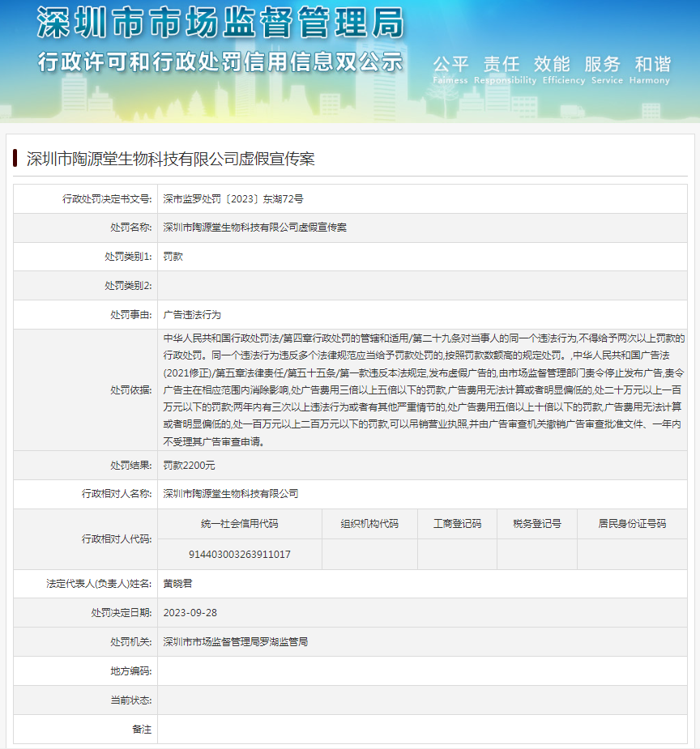Viewport: 700px width, 749px height.
Task: Click the 深圳市市场监督管理局 header title
Action: pyautogui.click(x=220, y=23)
